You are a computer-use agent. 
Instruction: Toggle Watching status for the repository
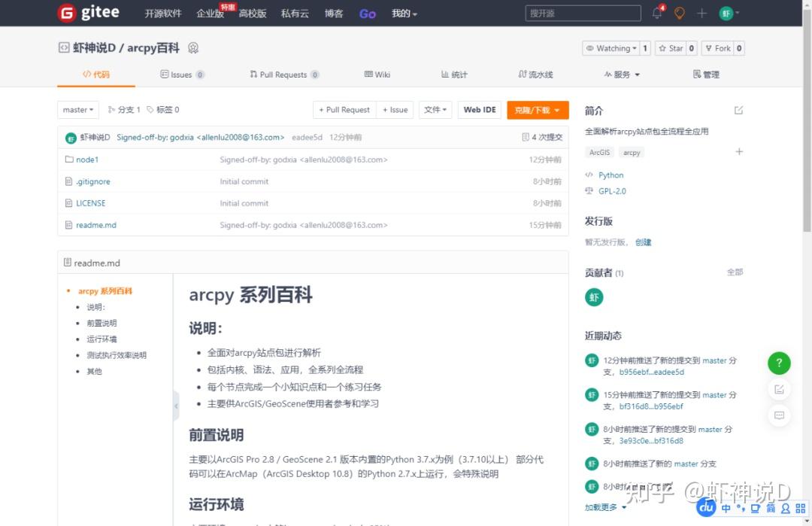coord(611,47)
